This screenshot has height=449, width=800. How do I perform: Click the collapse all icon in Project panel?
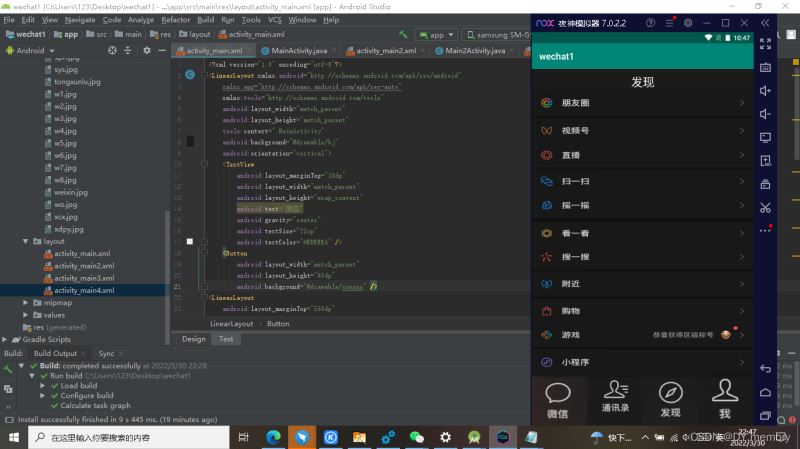tap(128, 50)
